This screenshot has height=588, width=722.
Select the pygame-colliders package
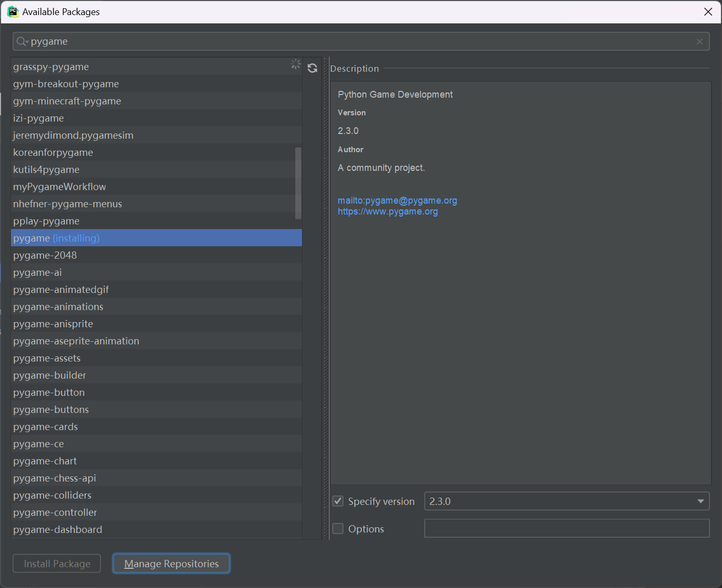pyautogui.click(x=156, y=495)
